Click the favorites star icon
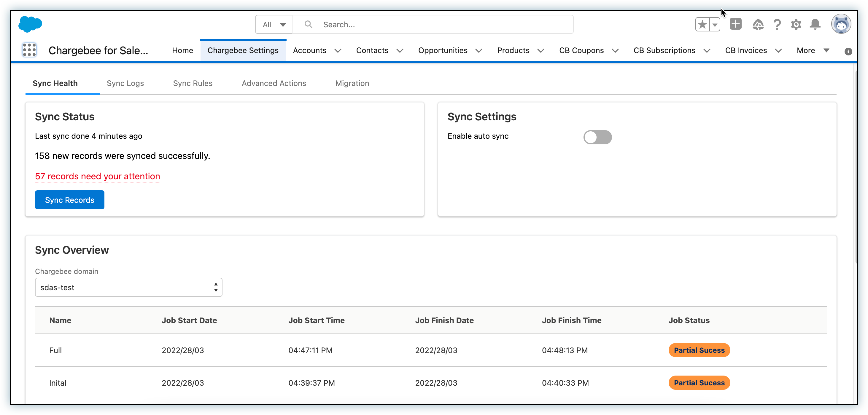The image size is (868, 415). (702, 25)
